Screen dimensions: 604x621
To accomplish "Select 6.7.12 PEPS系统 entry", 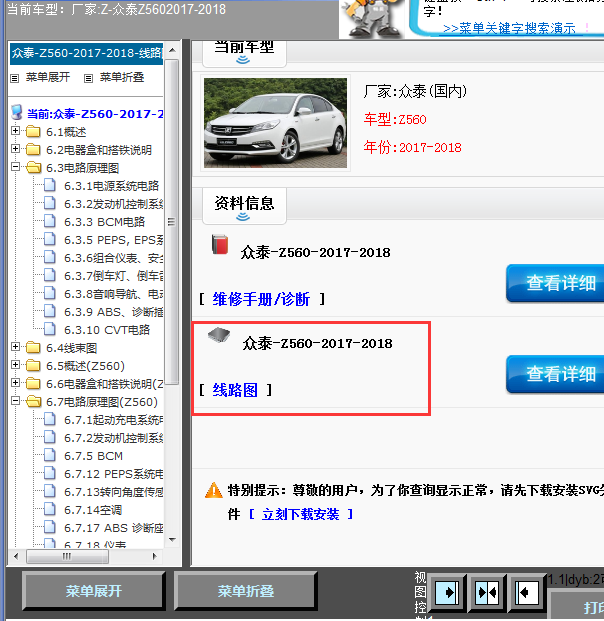I will tap(114, 474).
